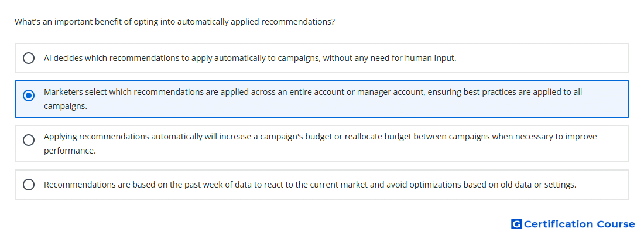The height and width of the screenshot is (235, 644).
Task: Click the answer text about increasing a campaign's budget
Action: pos(320,144)
